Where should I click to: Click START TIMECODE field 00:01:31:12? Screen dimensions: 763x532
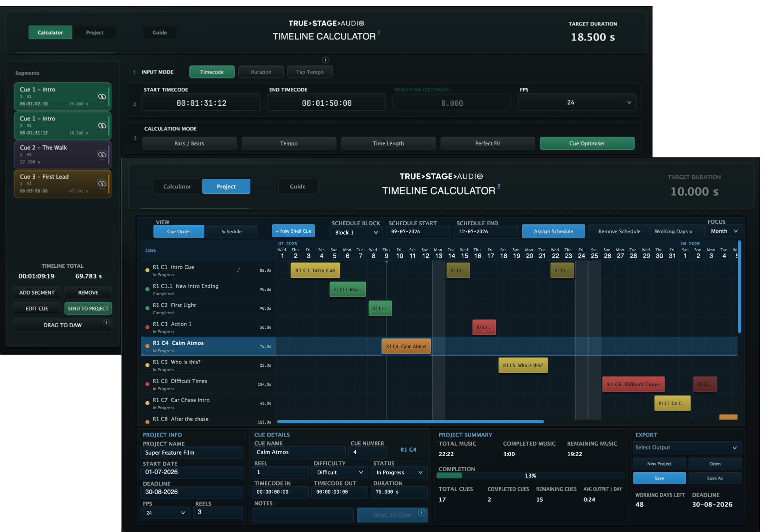(x=201, y=103)
